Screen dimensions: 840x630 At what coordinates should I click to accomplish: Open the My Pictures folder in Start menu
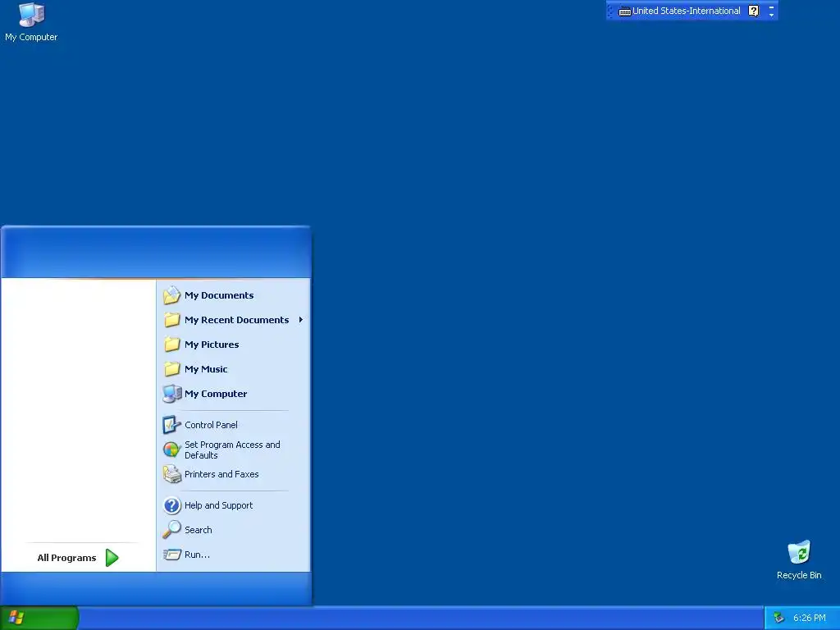[x=234, y=345]
